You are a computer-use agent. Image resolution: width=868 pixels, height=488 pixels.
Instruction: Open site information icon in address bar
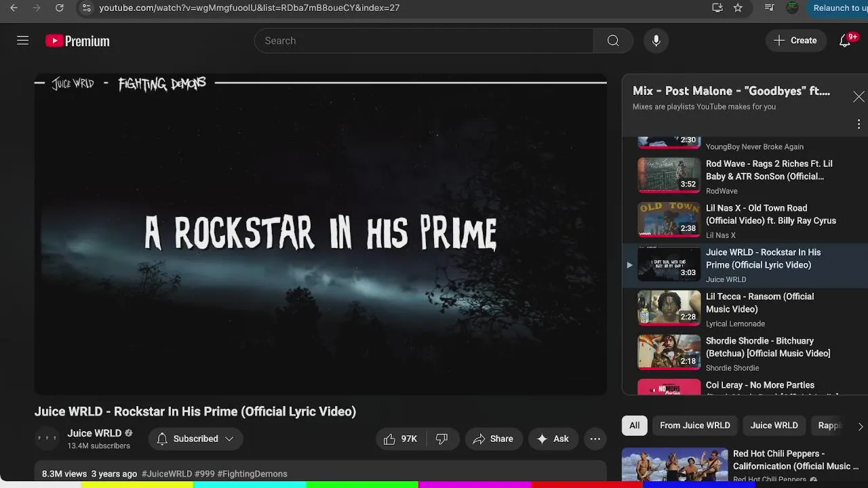tap(85, 8)
